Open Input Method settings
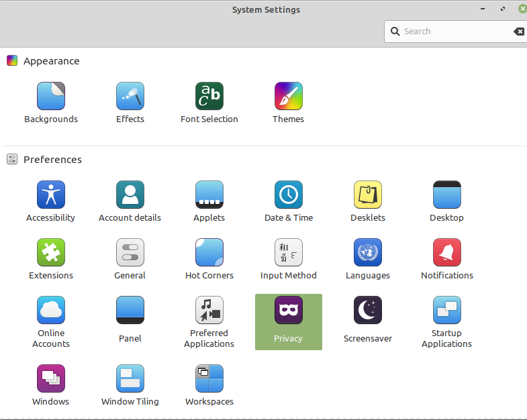This screenshot has width=527, height=420. 289,253
